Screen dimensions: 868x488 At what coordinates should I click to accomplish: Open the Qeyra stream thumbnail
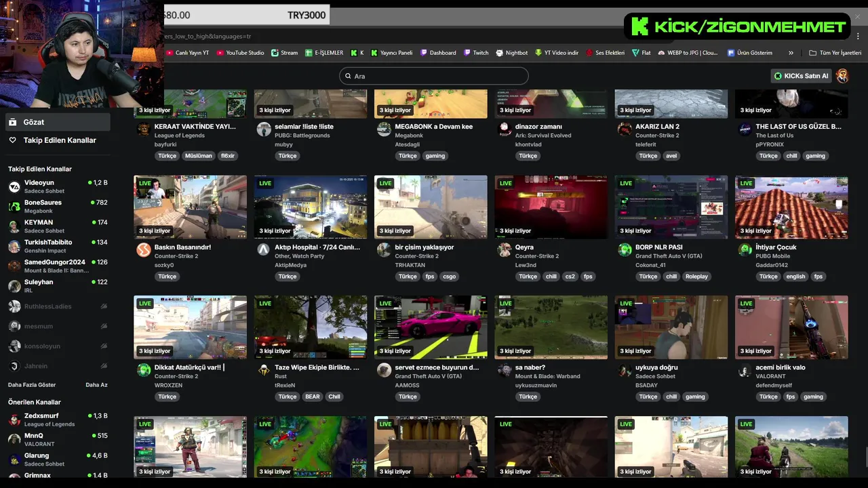tap(551, 207)
